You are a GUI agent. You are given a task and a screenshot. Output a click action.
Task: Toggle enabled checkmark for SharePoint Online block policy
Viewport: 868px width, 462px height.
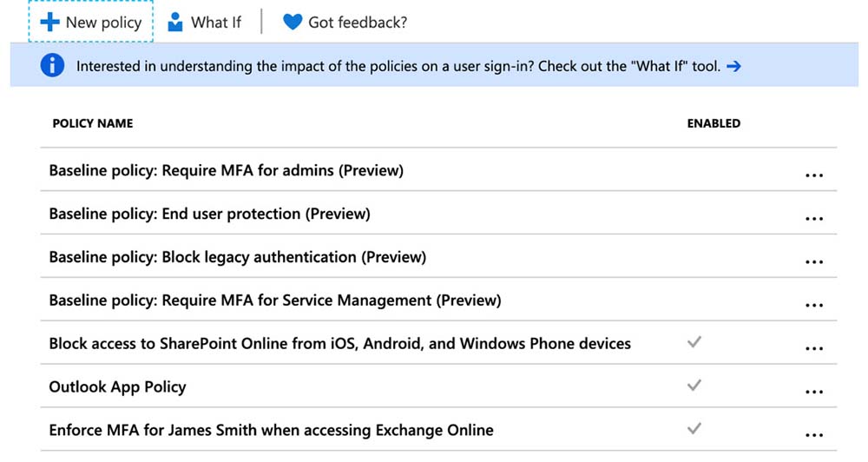(694, 343)
